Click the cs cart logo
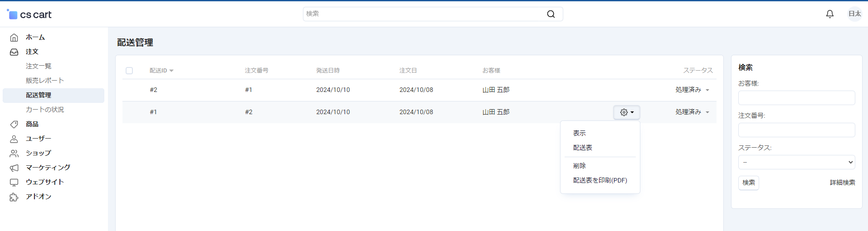Image resolution: width=868 pixels, height=231 pixels. click(29, 14)
